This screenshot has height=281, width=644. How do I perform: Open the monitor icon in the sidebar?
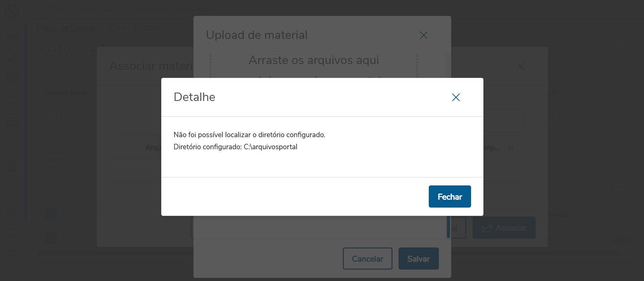12,232
